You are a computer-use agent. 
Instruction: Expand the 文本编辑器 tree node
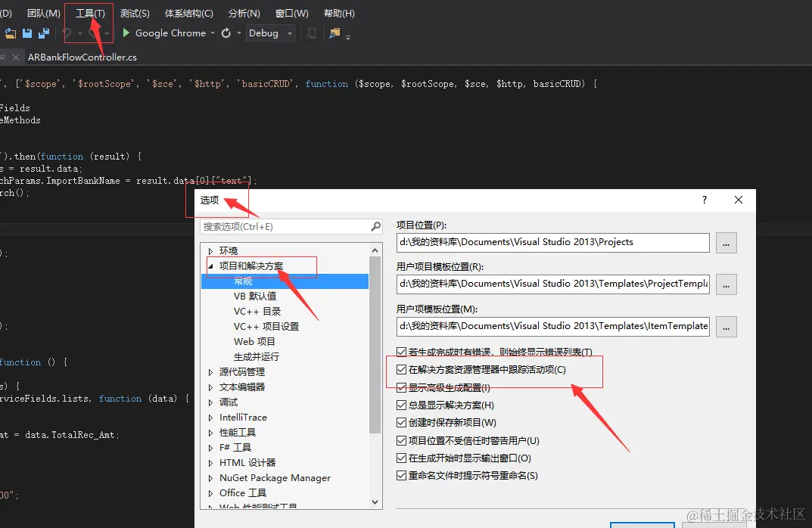[x=211, y=387]
